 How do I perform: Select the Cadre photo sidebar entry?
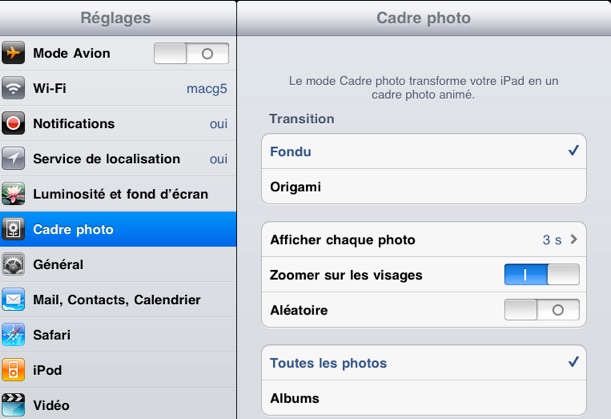(118, 229)
